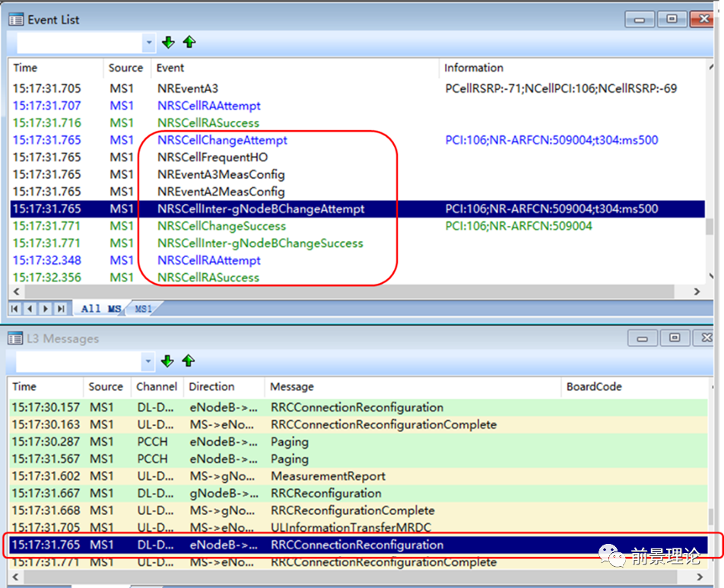
Task: Go to previous tab using tab navigation arrow
Action: [x=30, y=309]
